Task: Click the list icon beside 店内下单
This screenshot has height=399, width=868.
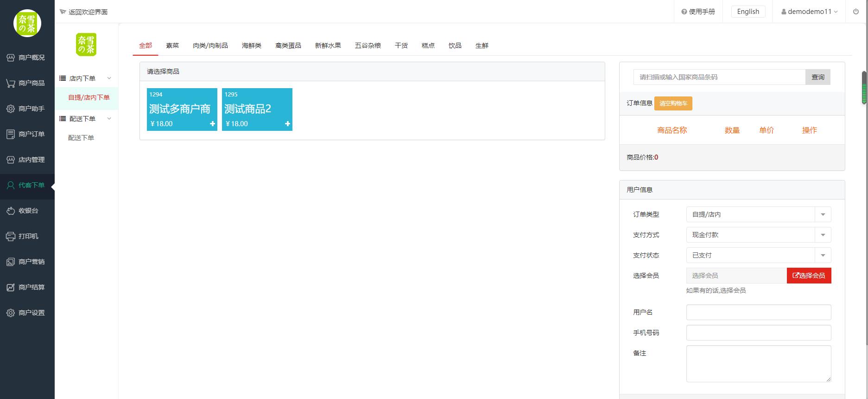Action: click(63, 78)
